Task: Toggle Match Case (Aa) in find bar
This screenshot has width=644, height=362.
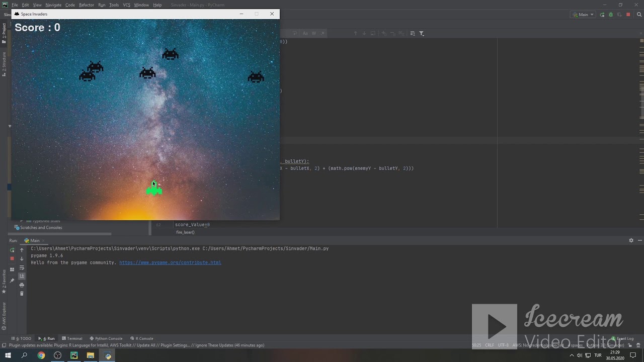Action: click(305, 33)
